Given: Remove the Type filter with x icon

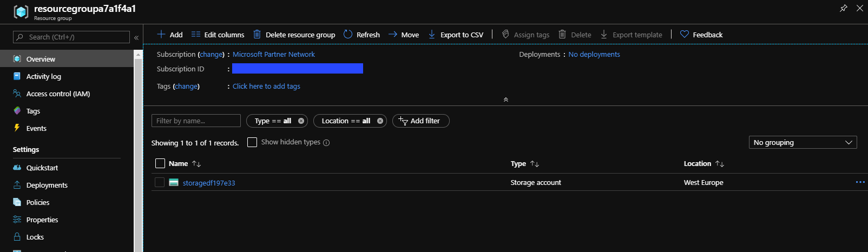Looking at the screenshot, I should point(301,121).
